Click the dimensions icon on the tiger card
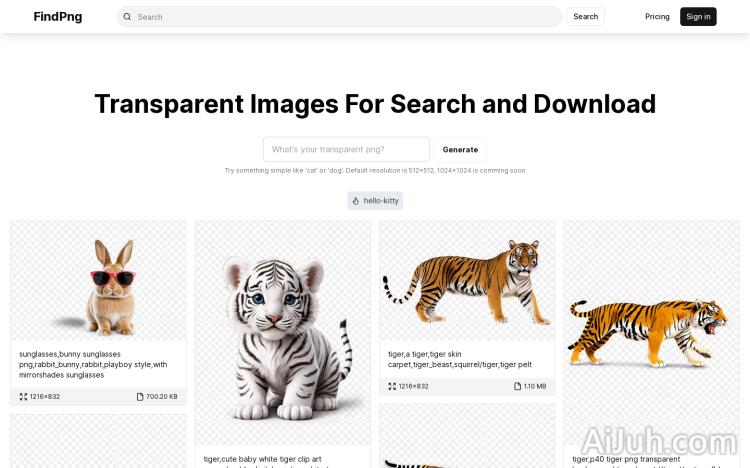Image resolution: width=750 pixels, height=468 pixels. (392, 386)
